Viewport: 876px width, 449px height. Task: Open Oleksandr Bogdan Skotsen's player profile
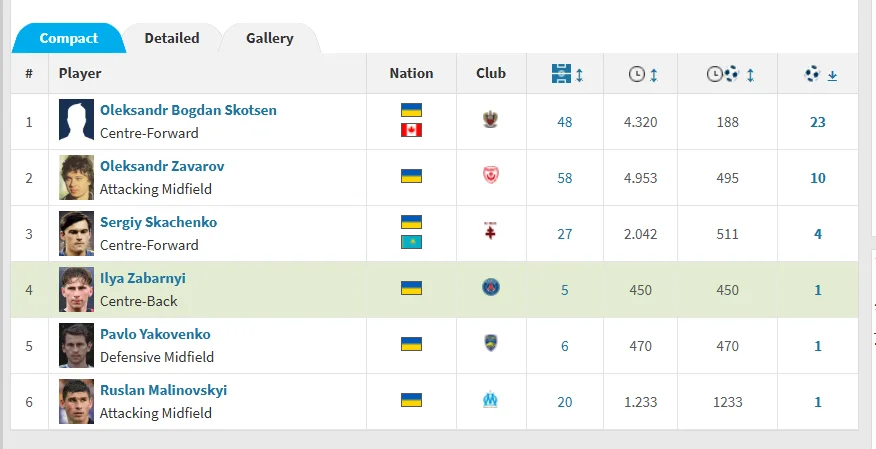point(188,110)
